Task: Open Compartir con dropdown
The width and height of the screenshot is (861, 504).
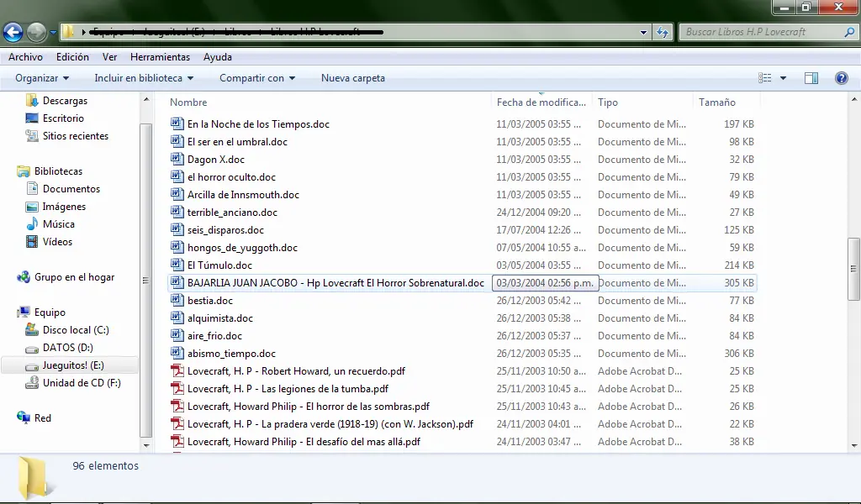Action: 257,78
